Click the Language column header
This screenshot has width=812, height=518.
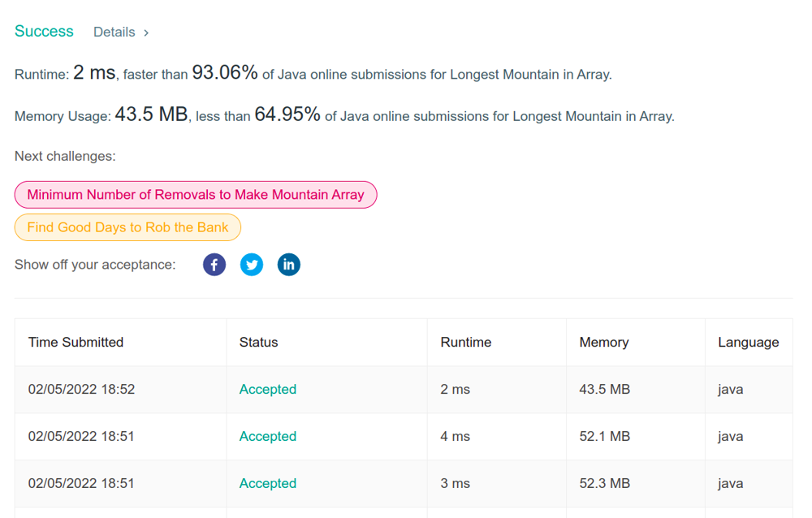pyautogui.click(x=748, y=343)
